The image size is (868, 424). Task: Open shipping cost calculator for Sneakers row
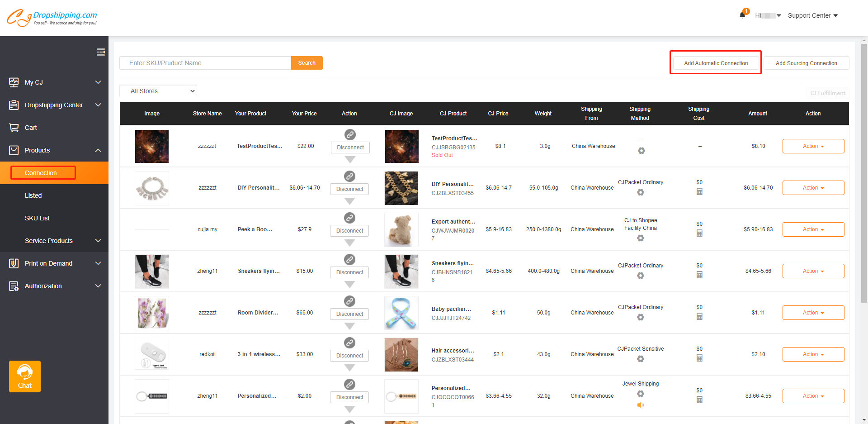coord(699,275)
